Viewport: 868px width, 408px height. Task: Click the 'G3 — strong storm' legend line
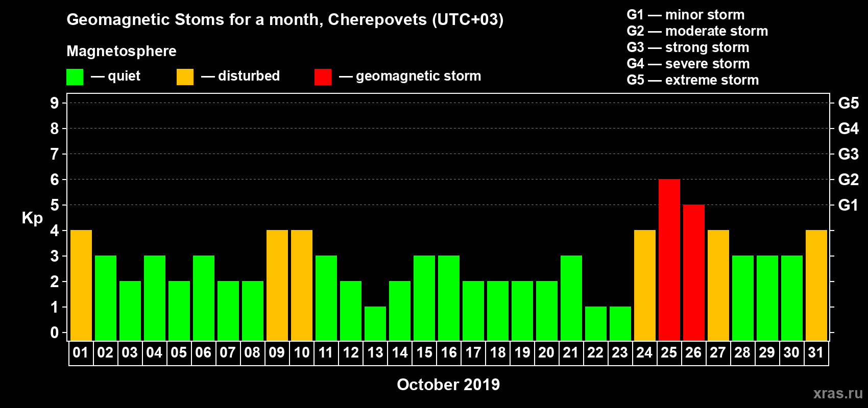pos(688,47)
